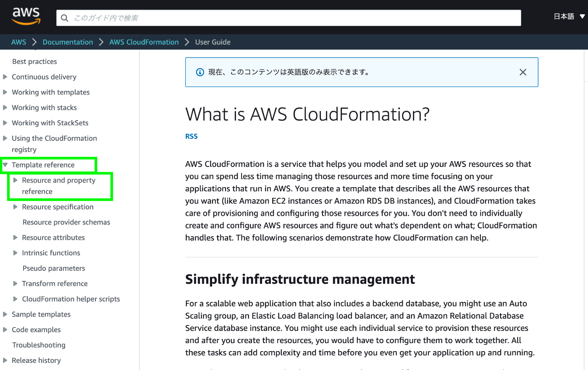Open Sample templates topic
Image resolution: width=588 pixels, height=370 pixels.
click(x=41, y=314)
